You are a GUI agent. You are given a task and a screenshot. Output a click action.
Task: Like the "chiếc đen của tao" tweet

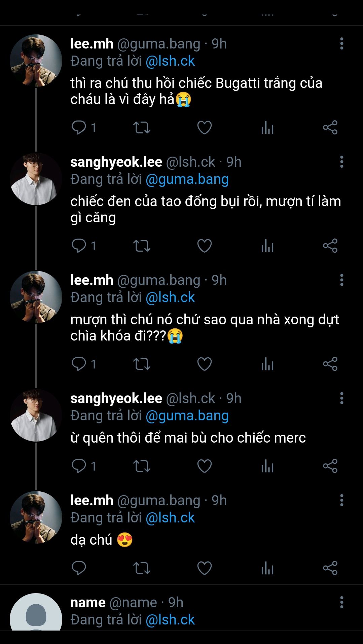coord(204,246)
